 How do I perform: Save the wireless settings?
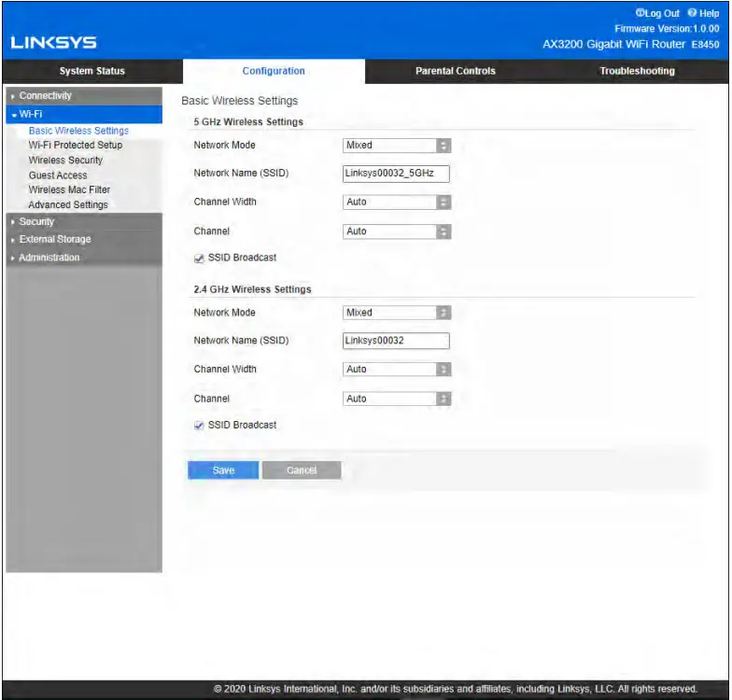[x=223, y=470]
